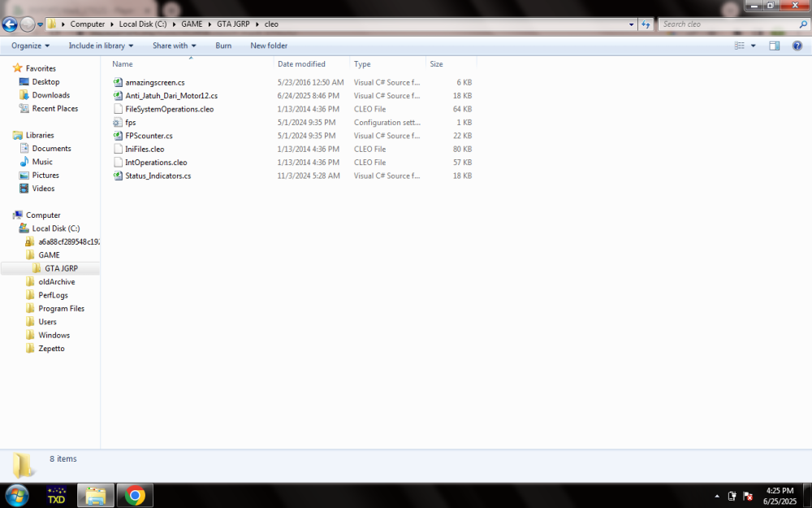Viewport: 812px width, 508px height.
Task: Show the preview pane
Action: (774, 46)
